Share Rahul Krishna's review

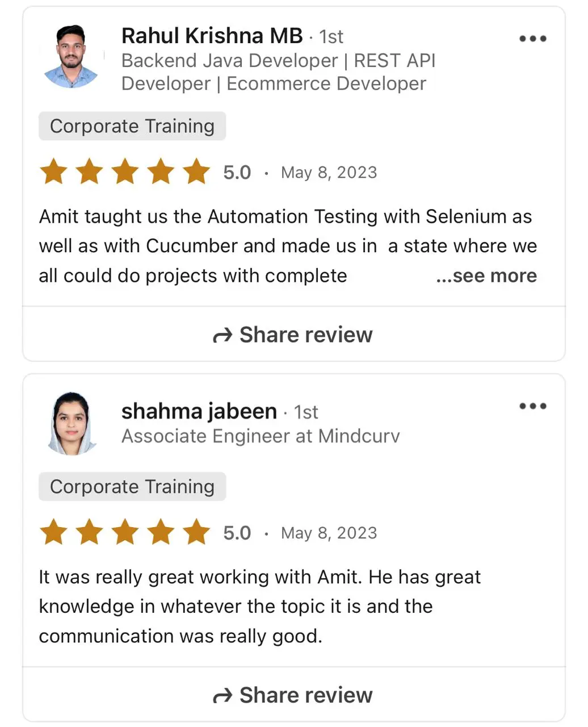pos(293,335)
